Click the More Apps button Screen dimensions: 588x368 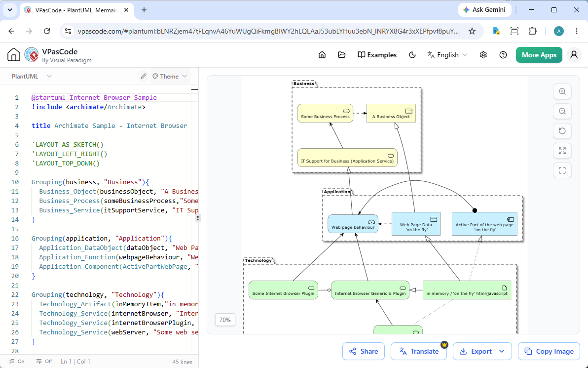(539, 55)
